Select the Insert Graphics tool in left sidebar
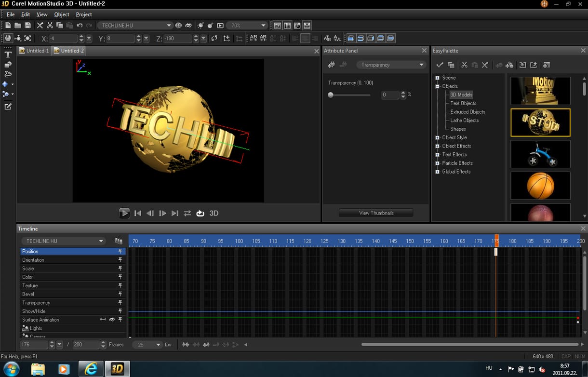 8,64
